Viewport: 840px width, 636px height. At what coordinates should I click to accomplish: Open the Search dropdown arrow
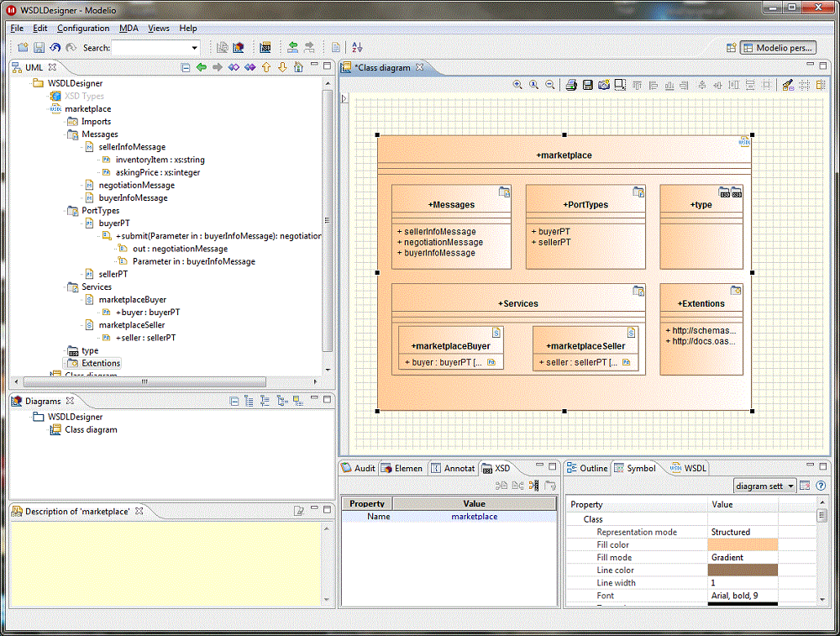[195, 48]
